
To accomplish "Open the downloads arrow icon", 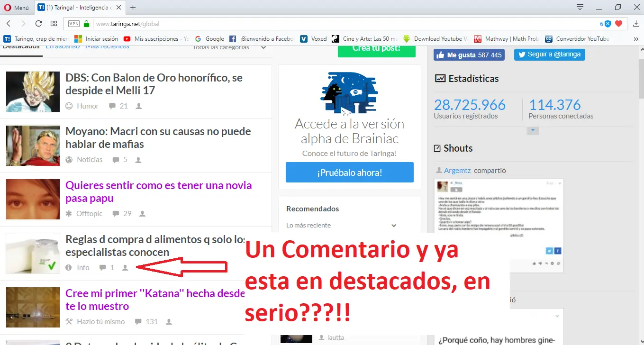I will pos(636,24).
